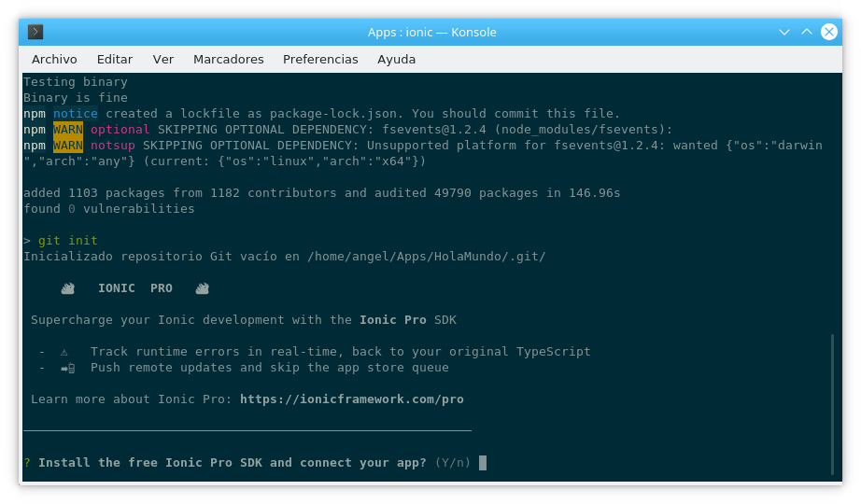Screen dimensions: 861x504
Task: Open the Editar menu
Action: pyautogui.click(x=115, y=60)
